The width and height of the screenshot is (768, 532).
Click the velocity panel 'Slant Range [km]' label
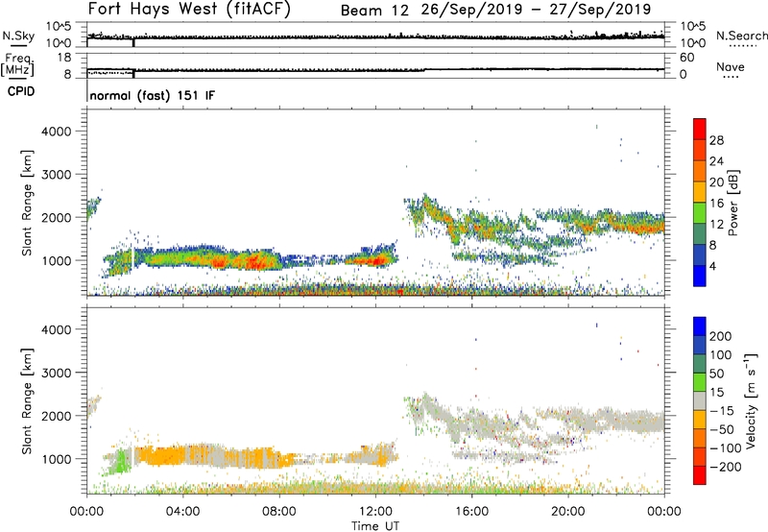click(27, 401)
